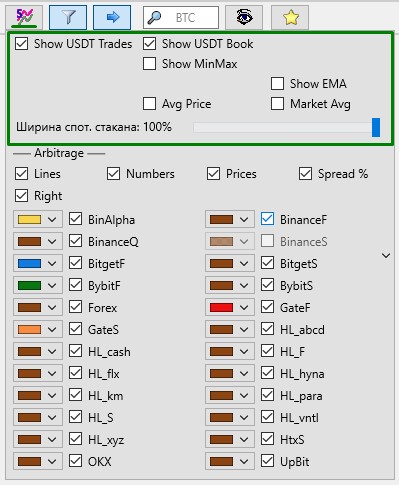
Task: Uncheck the BinanceF exchange
Action: point(267,219)
